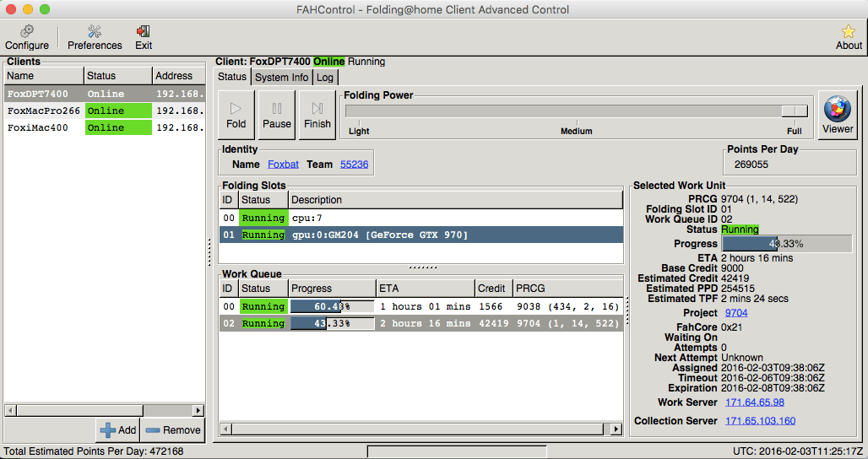
Task: Pause folding with the Pause button
Action: coord(276,115)
